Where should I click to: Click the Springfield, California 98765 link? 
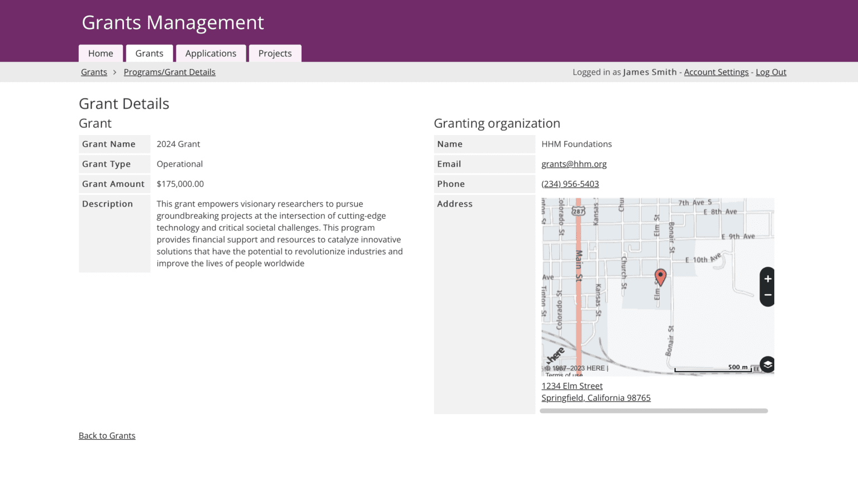pyautogui.click(x=595, y=397)
